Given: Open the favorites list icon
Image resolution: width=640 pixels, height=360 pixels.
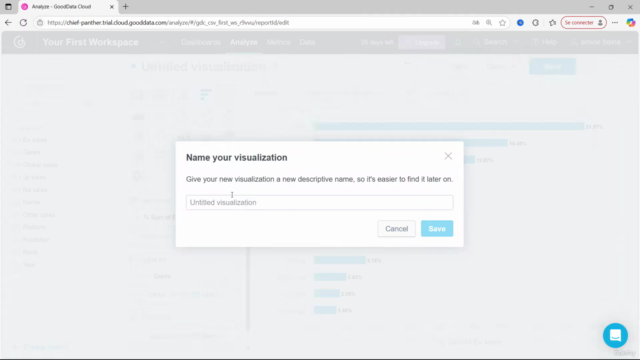Looking at the screenshot, I should tap(552, 22).
